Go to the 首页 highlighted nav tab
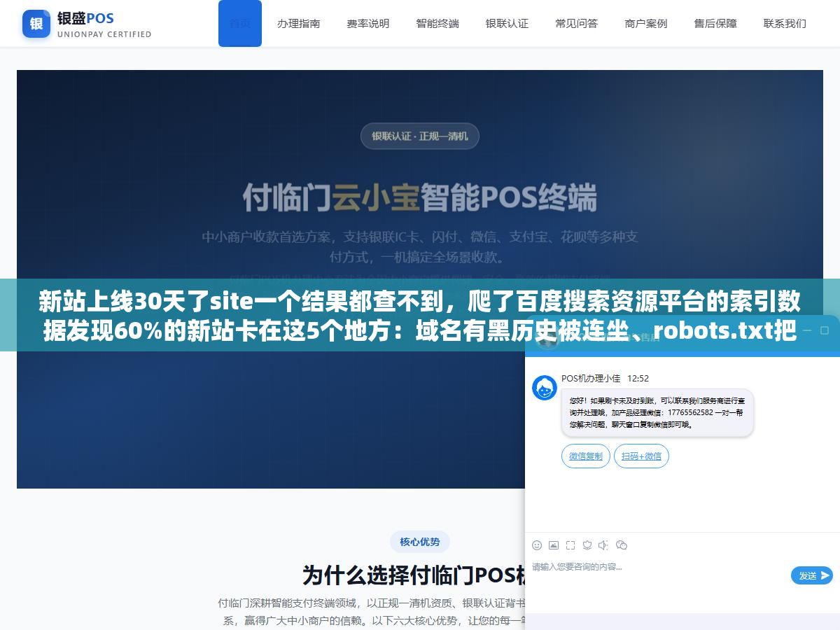Image resolution: width=840 pixels, height=630 pixels. (240, 23)
